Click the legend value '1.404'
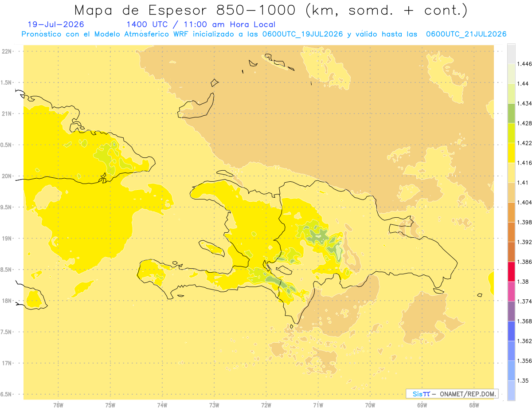The width and height of the screenshot is (532, 411). click(524, 202)
